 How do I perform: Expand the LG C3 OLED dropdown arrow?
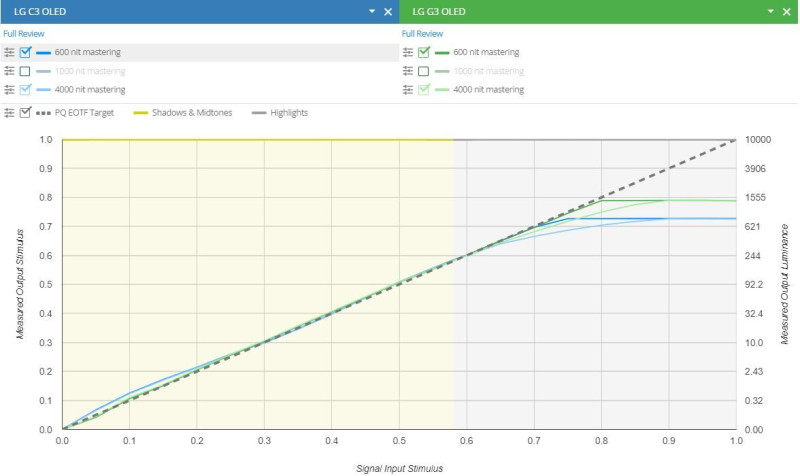click(372, 11)
